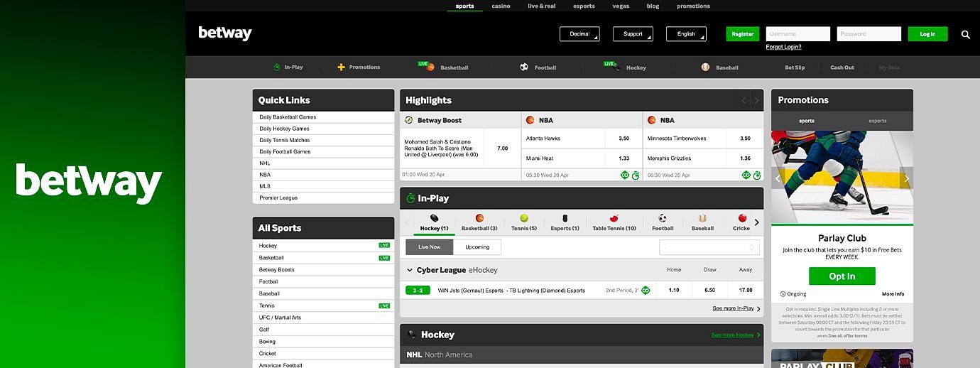Screen dimensions: 980x368
Task: Open In-Play via the stopwatch icon in nav bar
Action: [x=276, y=67]
